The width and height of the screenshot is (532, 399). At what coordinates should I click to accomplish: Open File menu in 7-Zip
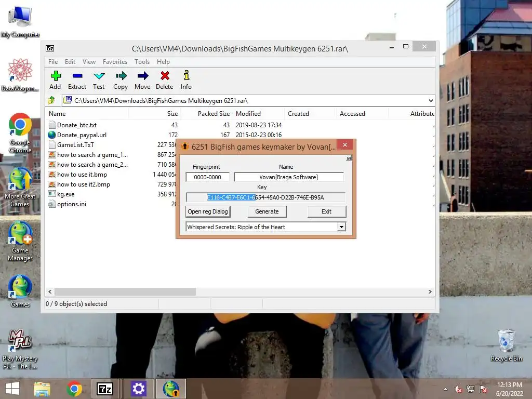pos(53,62)
